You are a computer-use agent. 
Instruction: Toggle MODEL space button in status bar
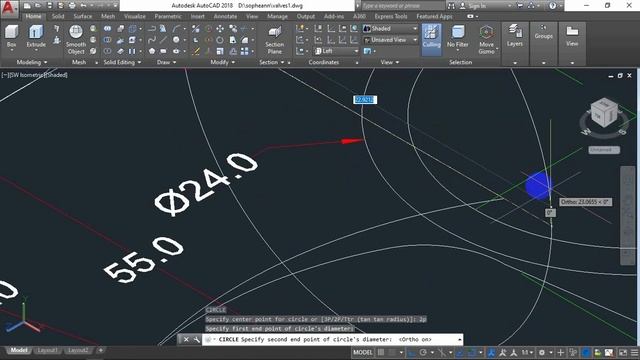(363, 352)
